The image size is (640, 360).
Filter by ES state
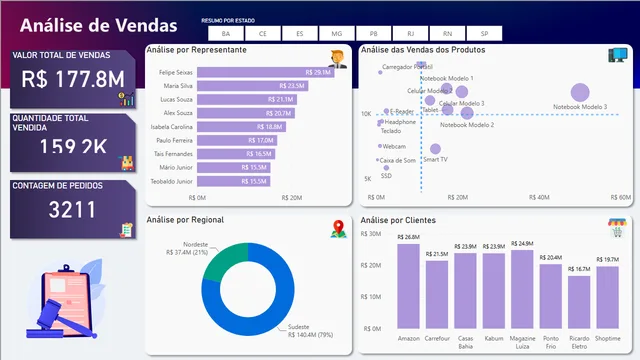click(300, 33)
